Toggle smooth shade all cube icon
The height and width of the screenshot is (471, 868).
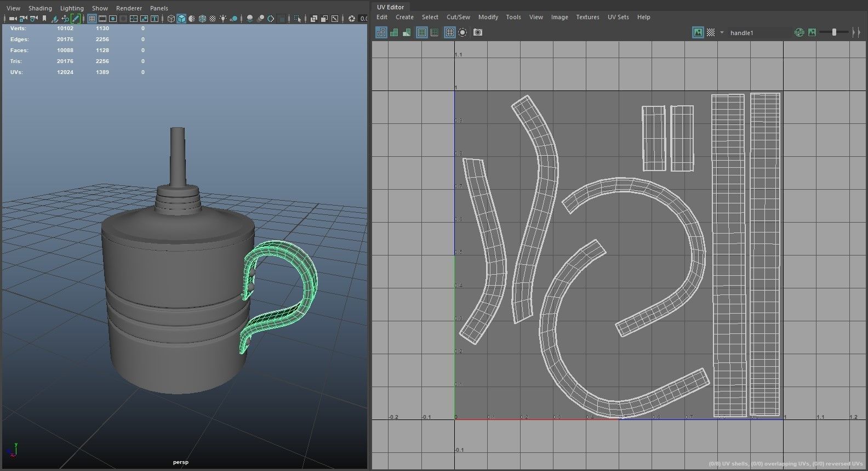[x=181, y=19]
